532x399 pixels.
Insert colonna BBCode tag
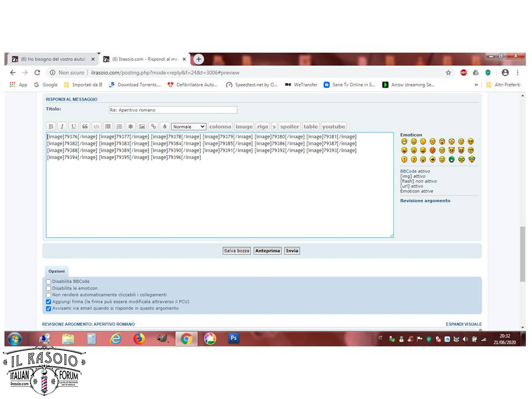(x=220, y=126)
